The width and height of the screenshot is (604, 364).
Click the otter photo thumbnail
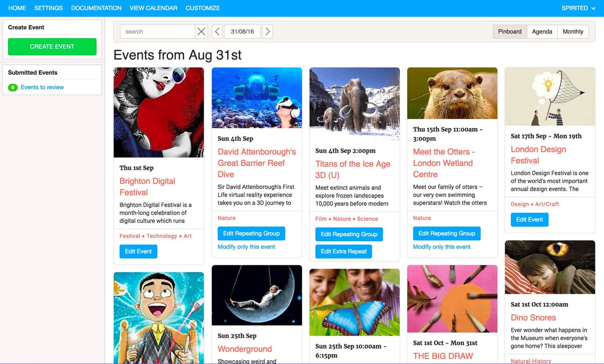point(452,94)
